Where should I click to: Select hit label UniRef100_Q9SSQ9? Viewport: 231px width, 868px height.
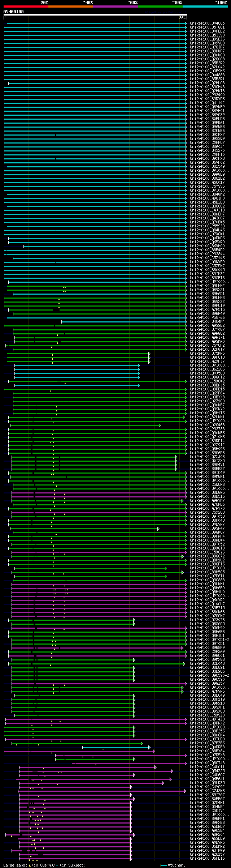point(207,139)
